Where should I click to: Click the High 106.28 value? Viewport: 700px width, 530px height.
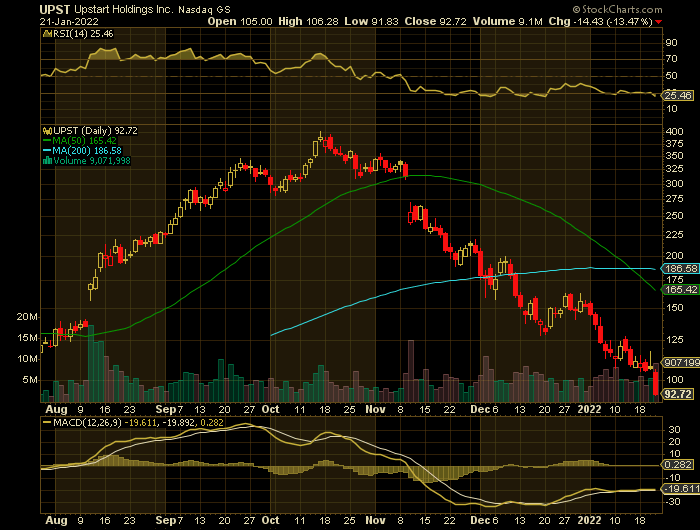coord(308,21)
